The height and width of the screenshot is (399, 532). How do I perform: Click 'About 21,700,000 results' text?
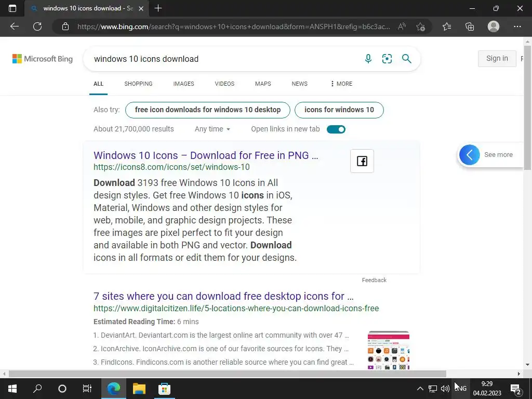(x=134, y=129)
